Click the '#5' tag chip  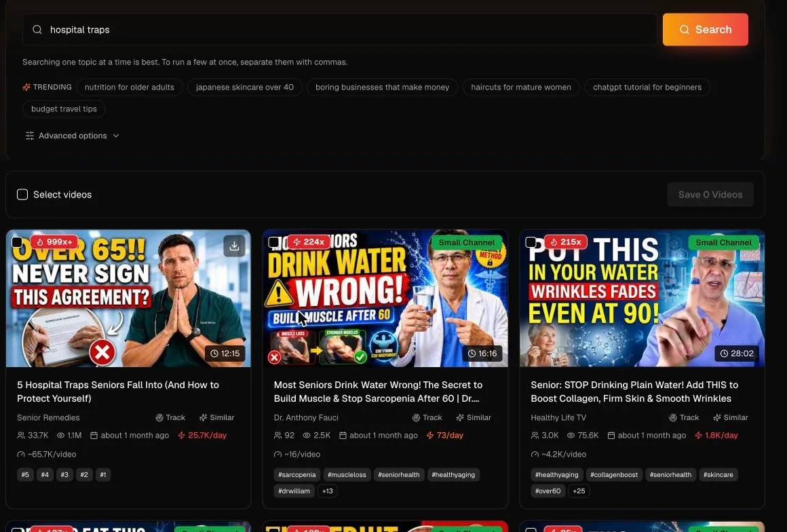25,475
